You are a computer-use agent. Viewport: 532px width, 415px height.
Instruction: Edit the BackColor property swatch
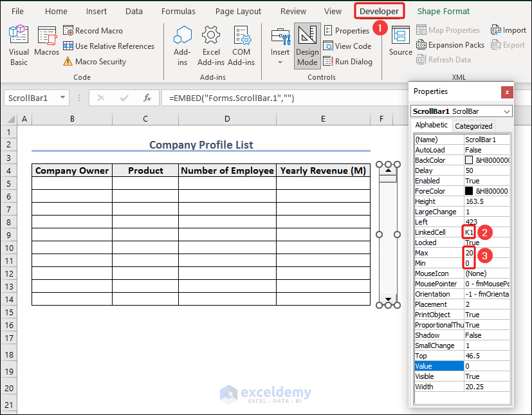(x=470, y=160)
